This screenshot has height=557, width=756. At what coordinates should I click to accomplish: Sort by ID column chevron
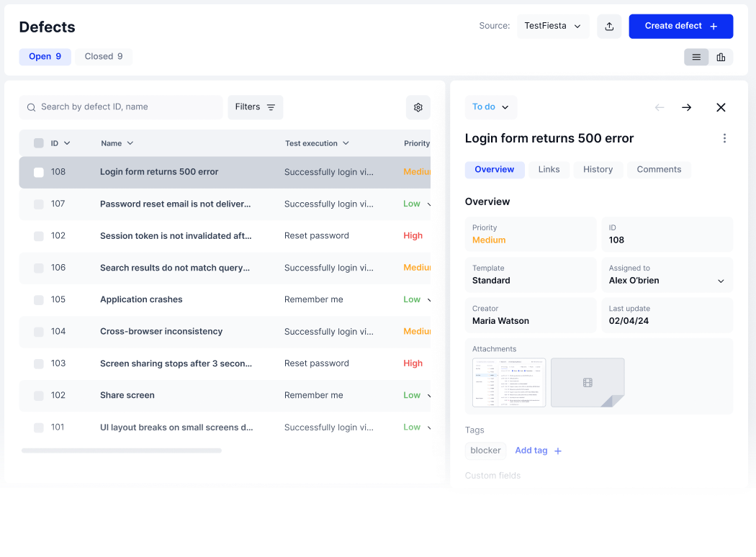[x=67, y=143]
